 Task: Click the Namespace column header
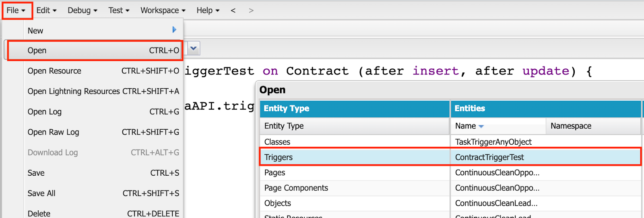[x=571, y=126]
